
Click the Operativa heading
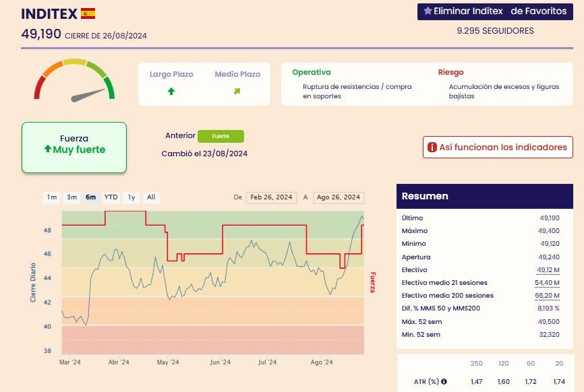pos(312,72)
